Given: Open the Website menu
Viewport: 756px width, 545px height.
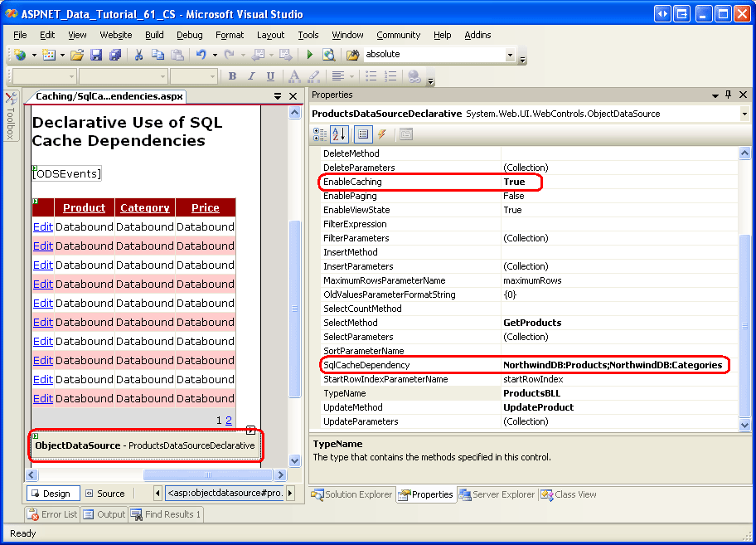Looking at the screenshot, I should pyautogui.click(x=115, y=35).
